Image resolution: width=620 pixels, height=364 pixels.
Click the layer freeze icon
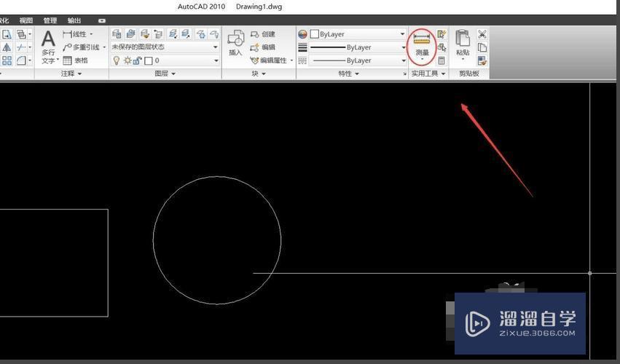pos(200,34)
